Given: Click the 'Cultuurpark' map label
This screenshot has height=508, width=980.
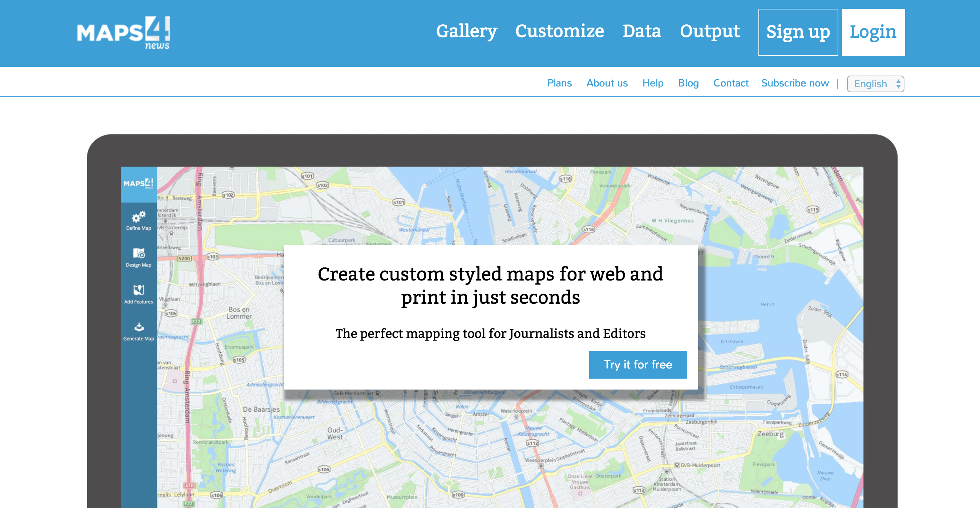Looking at the screenshot, I should click(x=341, y=240).
